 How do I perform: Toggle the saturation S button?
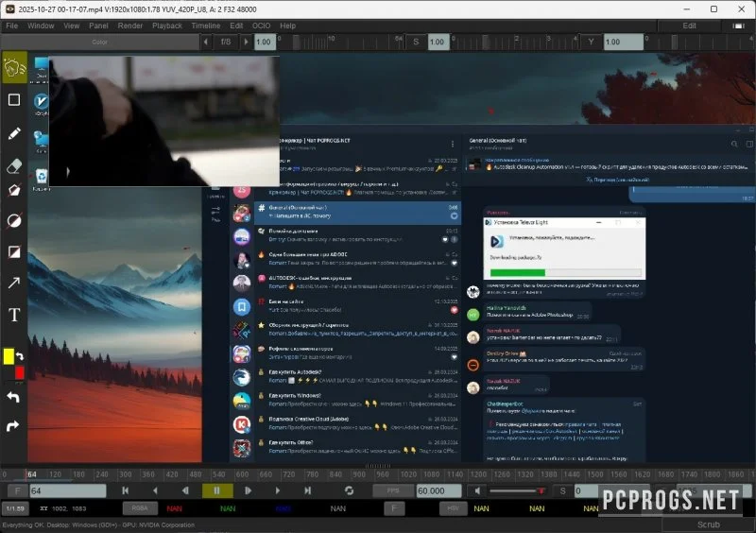click(416, 42)
